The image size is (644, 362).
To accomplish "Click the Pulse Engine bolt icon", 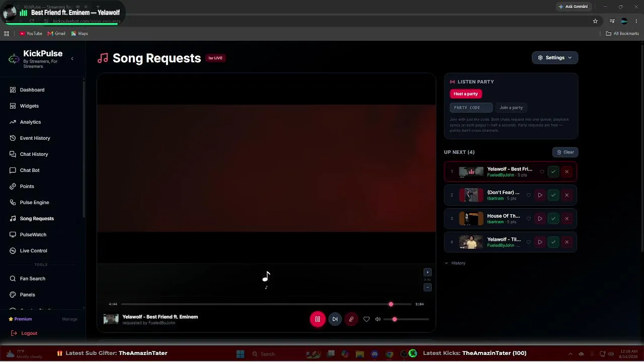I will [13, 203].
